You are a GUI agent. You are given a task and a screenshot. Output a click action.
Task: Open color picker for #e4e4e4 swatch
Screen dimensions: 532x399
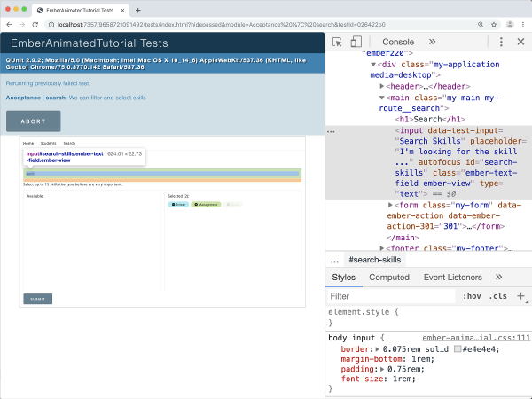(x=458, y=348)
